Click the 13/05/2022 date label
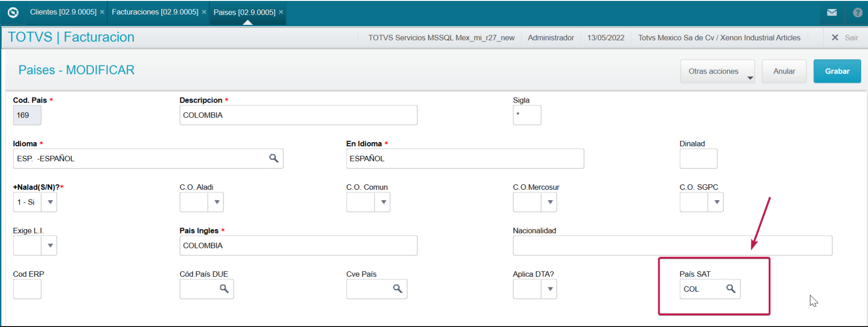 point(606,37)
